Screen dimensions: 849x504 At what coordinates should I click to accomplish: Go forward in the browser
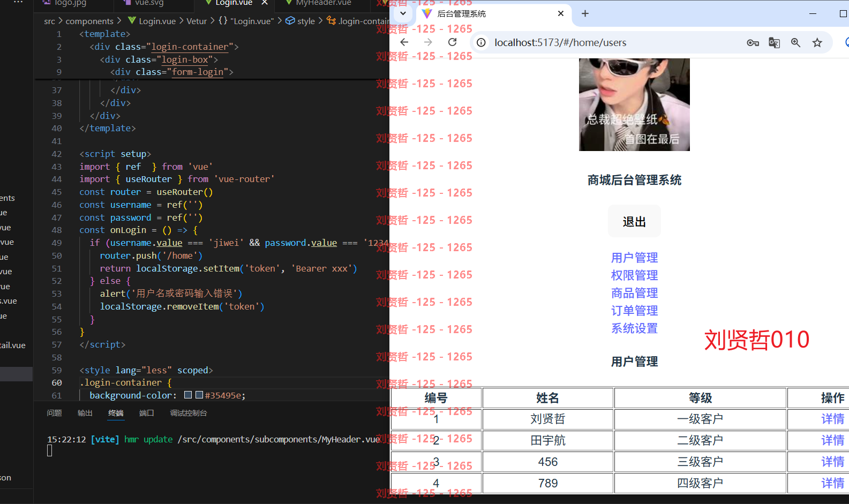(x=428, y=42)
